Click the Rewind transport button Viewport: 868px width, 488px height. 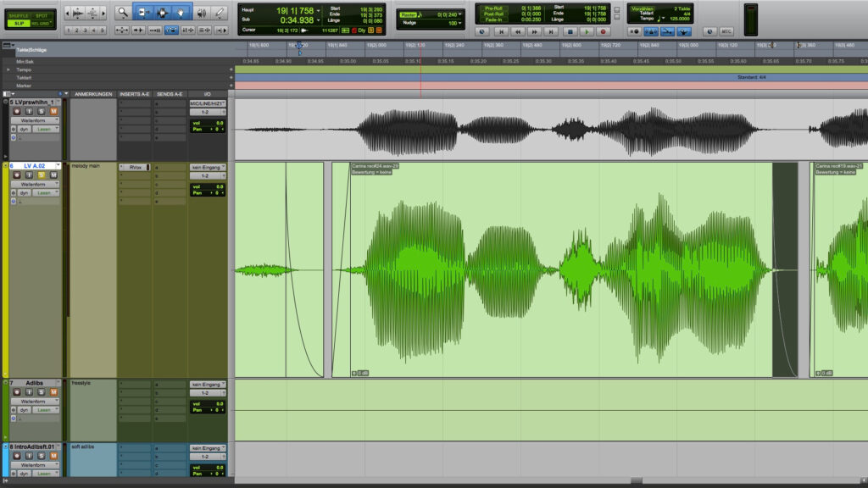[x=518, y=31]
